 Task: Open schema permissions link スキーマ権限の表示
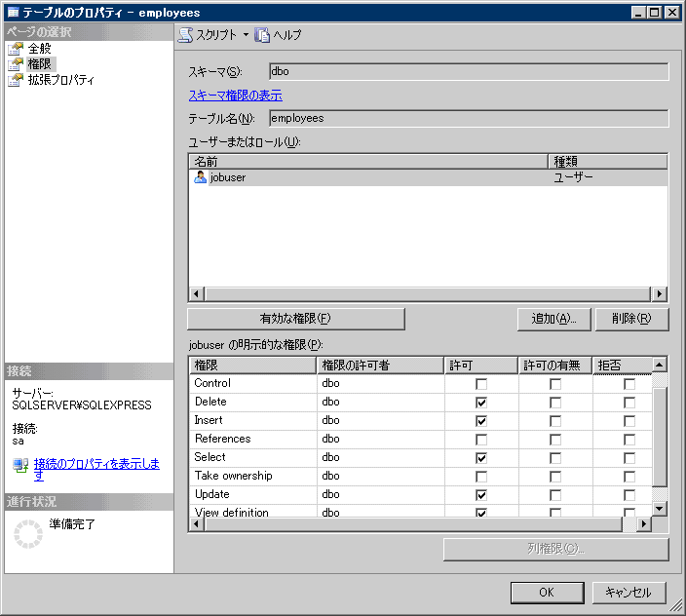point(235,96)
